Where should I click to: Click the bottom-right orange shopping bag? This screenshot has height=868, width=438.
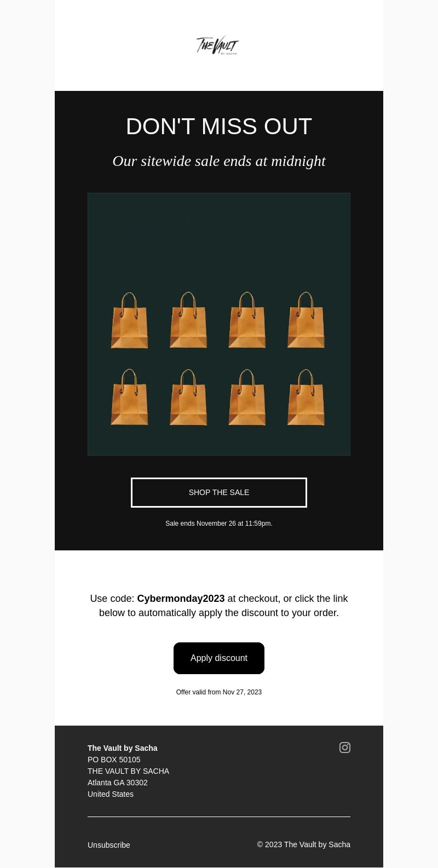[306, 397]
